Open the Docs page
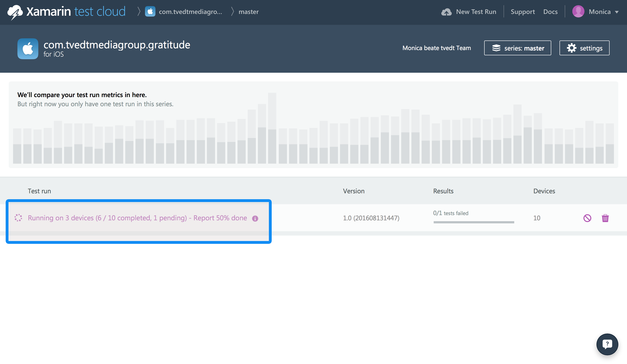Viewport: 627px width, 364px height. [550, 12]
